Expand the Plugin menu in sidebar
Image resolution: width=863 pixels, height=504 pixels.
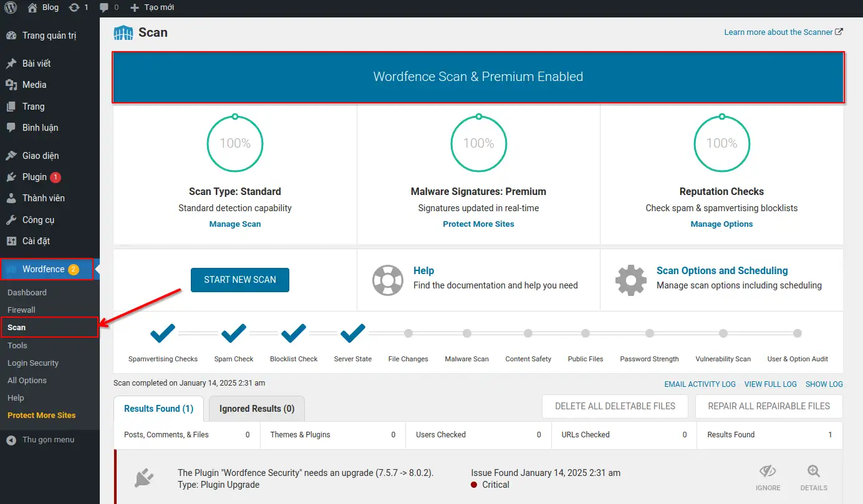tap(34, 177)
